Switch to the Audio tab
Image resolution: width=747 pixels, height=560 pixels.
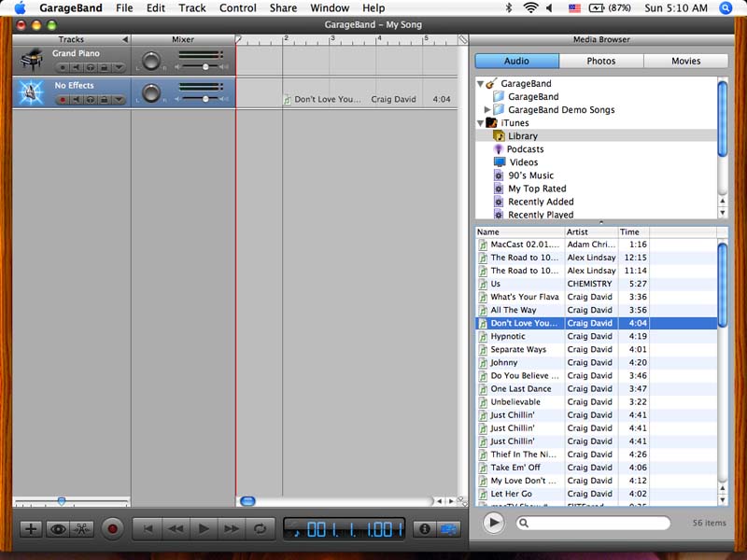click(x=517, y=61)
